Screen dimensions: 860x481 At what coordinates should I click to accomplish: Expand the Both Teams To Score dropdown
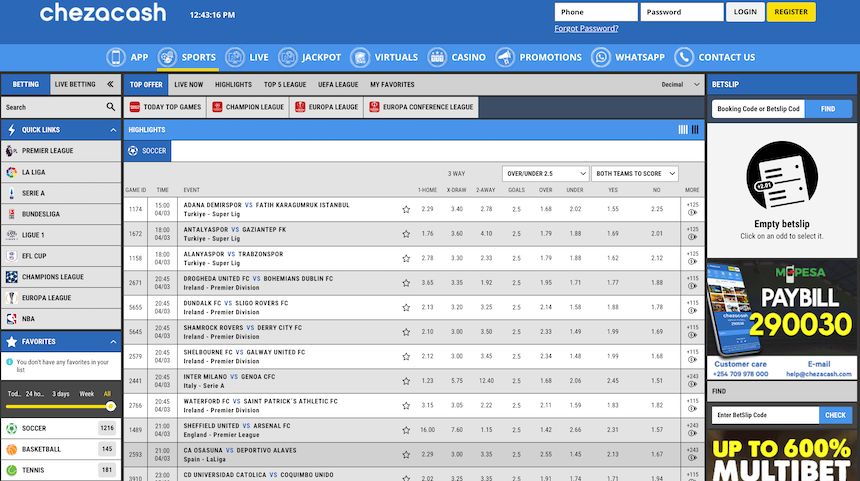coord(635,173)
